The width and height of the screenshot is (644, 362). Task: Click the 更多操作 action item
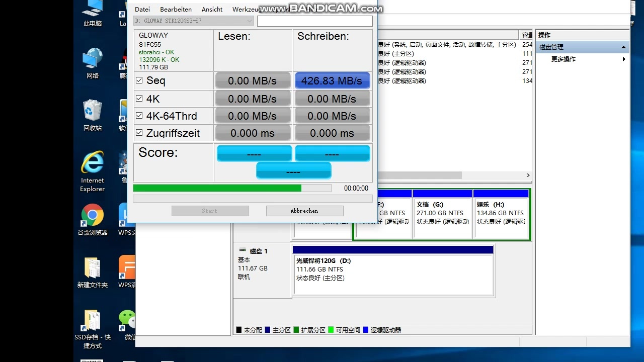563,59
